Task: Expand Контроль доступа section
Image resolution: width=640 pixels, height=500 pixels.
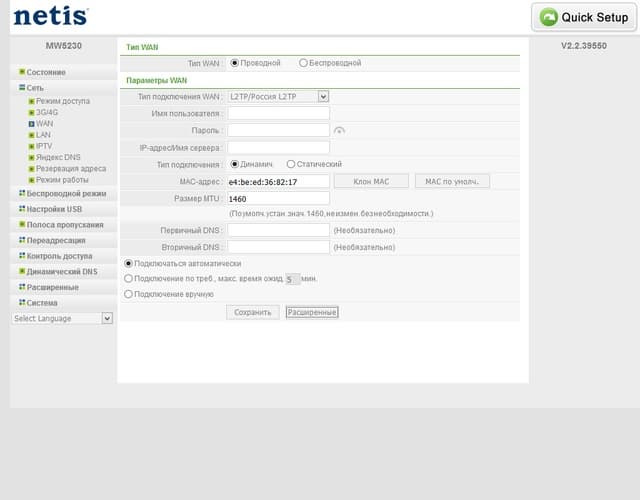Action: point(60,256)
